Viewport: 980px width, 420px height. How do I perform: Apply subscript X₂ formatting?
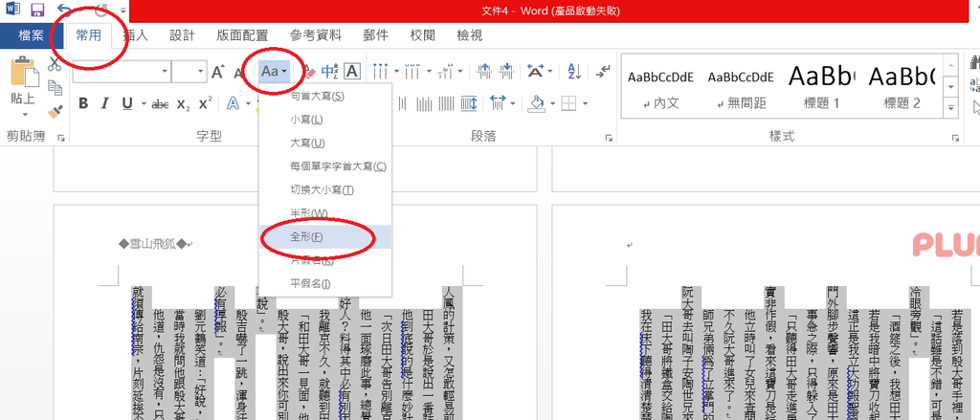[183, 103]
